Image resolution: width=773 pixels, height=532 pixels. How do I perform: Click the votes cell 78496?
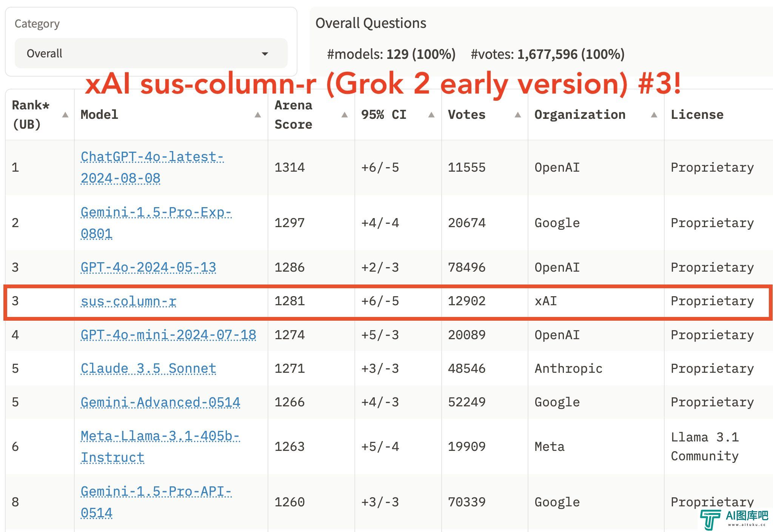click(x=467, y=268)
